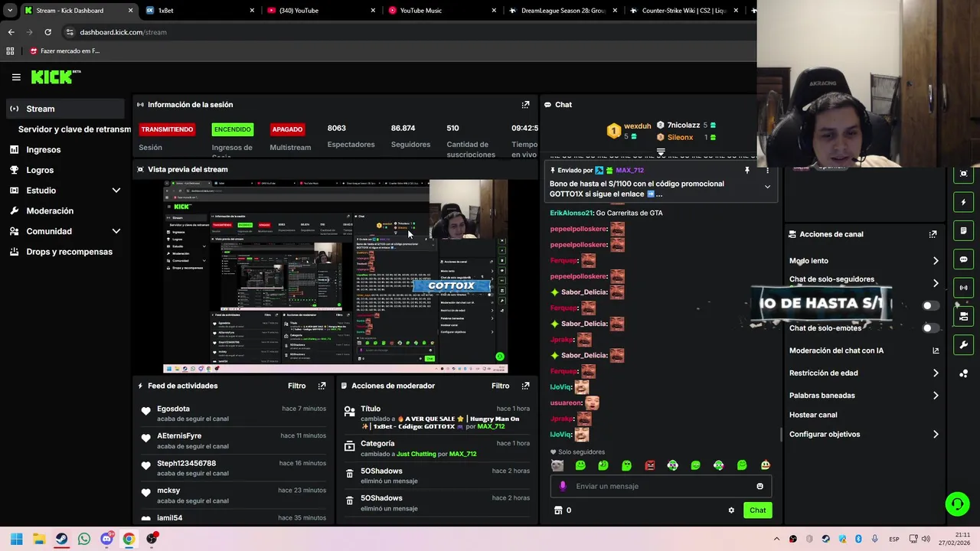980x551 pixels.
Task: Click the shop icon below the chat
Action: pyautogui.click(x=558, y=510)
